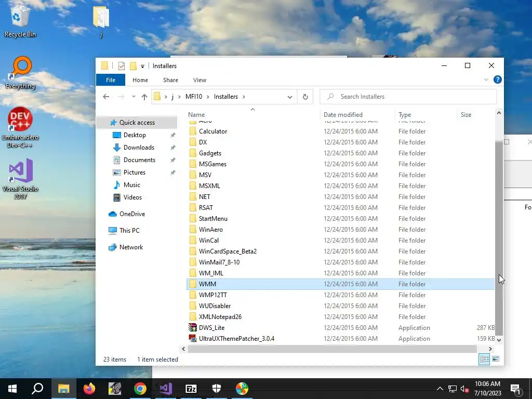This screenshot has height=399, width=532.
Task: Click the Search Installers field
Action: pos(408,97)
